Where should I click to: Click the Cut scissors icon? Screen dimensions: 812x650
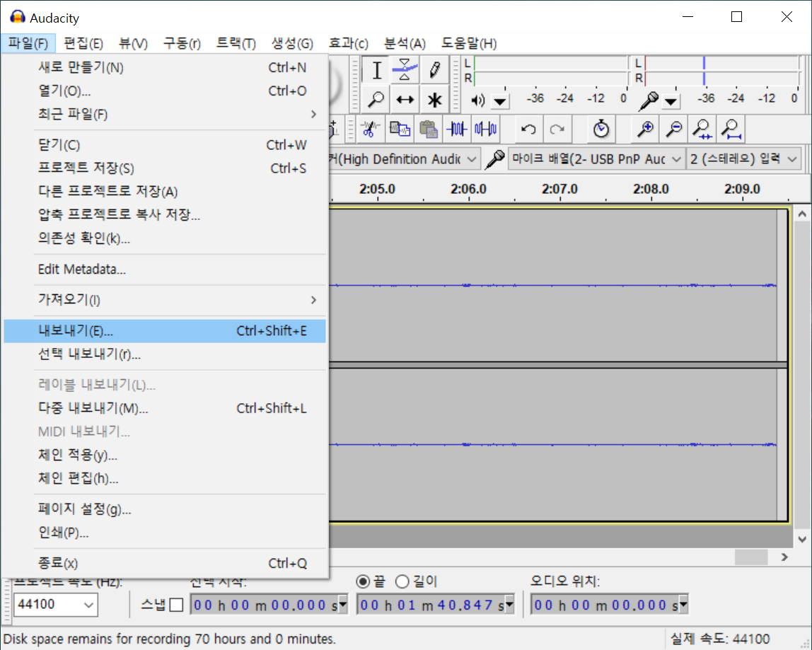click(370, 129)
